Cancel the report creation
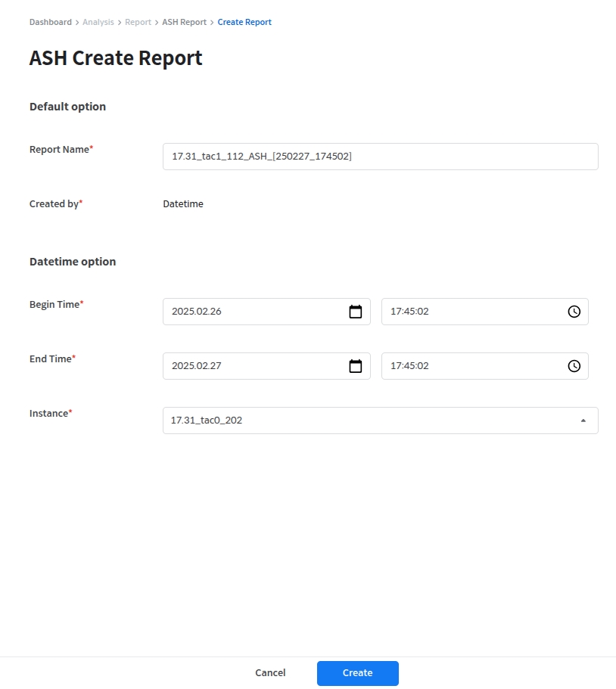Screen dimensions: 616x689 270,673
